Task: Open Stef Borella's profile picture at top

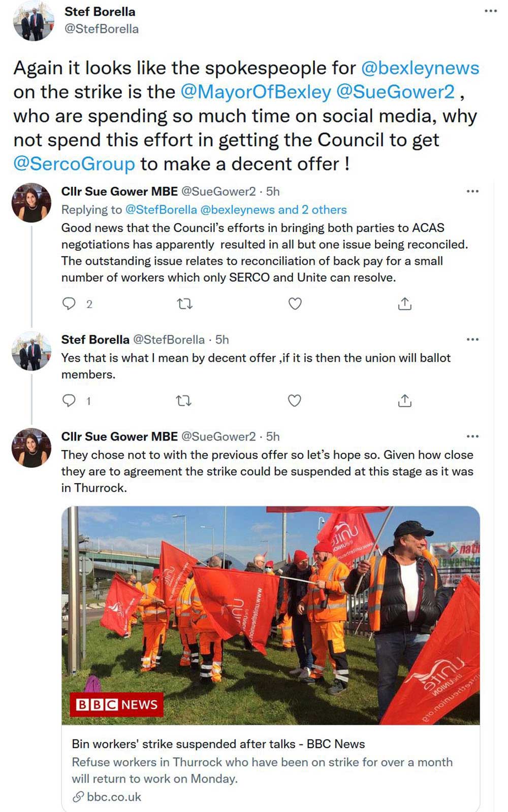Action: [x=34, y=21]
